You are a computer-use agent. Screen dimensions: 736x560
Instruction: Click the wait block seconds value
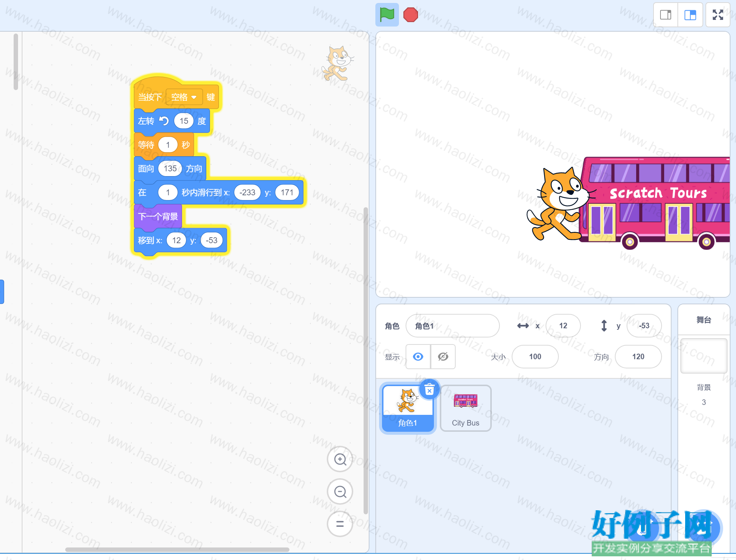coord(168,145)
